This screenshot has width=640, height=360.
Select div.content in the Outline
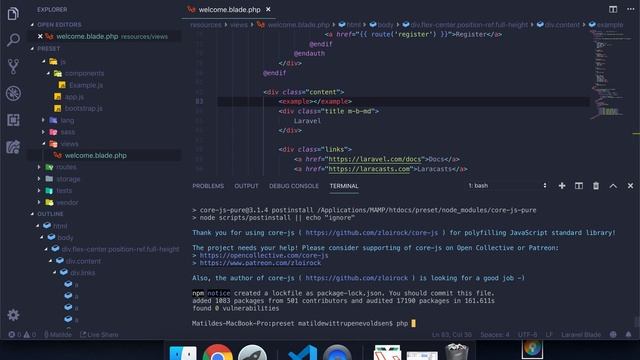point(83,261)
